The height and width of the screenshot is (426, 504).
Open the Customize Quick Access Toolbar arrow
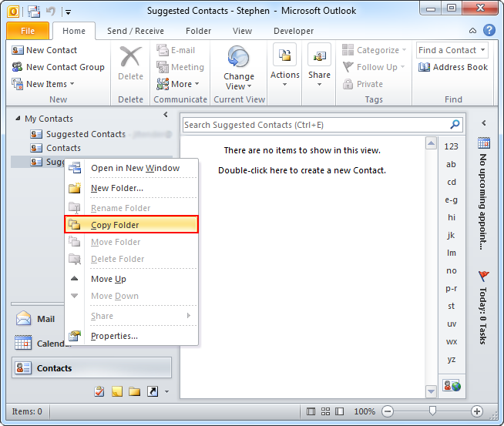(68, 12)
